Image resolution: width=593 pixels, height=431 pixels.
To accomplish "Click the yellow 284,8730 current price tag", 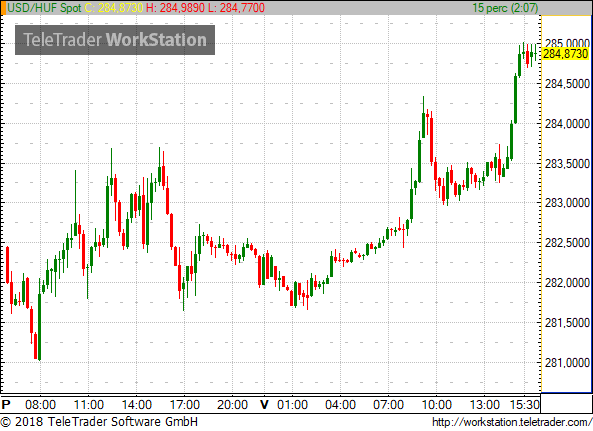I will point(566,54).
